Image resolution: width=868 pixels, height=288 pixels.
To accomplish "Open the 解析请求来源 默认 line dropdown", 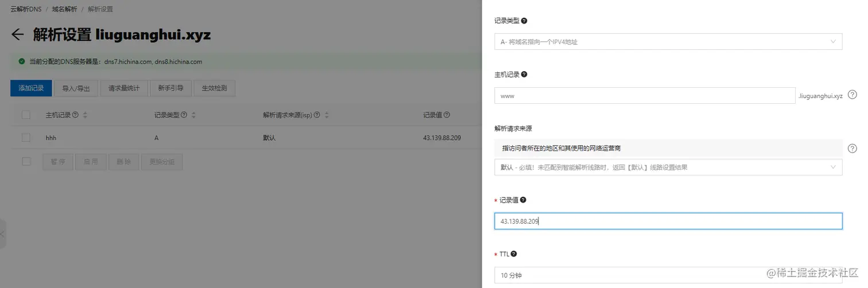I will coord(668,167).
